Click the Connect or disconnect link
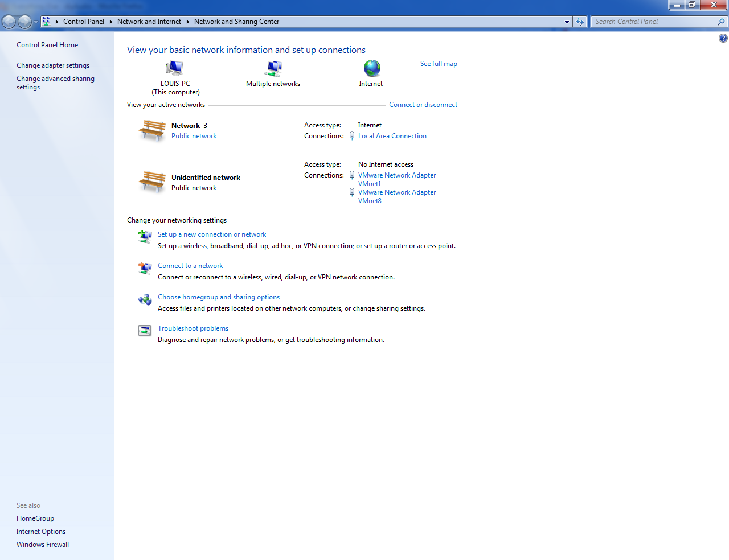The image size is (729, 560). (x=423, y=105)
